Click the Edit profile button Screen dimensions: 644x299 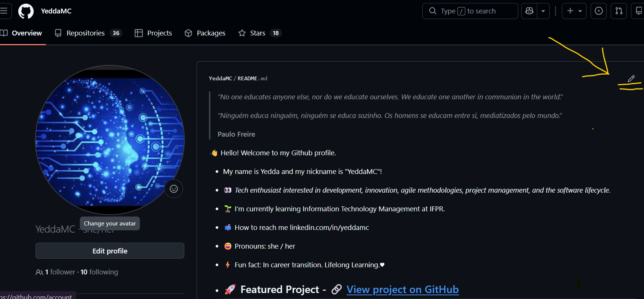pyautogui.click(x=110, y=251)
